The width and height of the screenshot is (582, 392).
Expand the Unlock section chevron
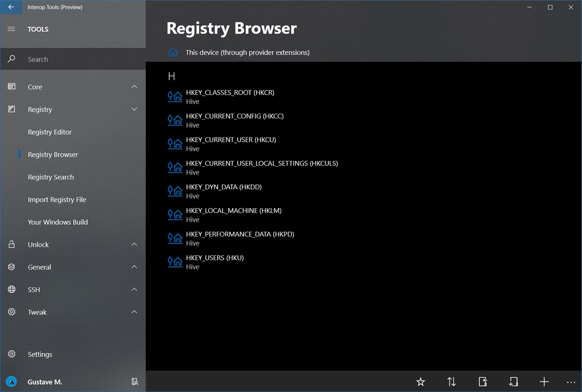click(135, 245)
